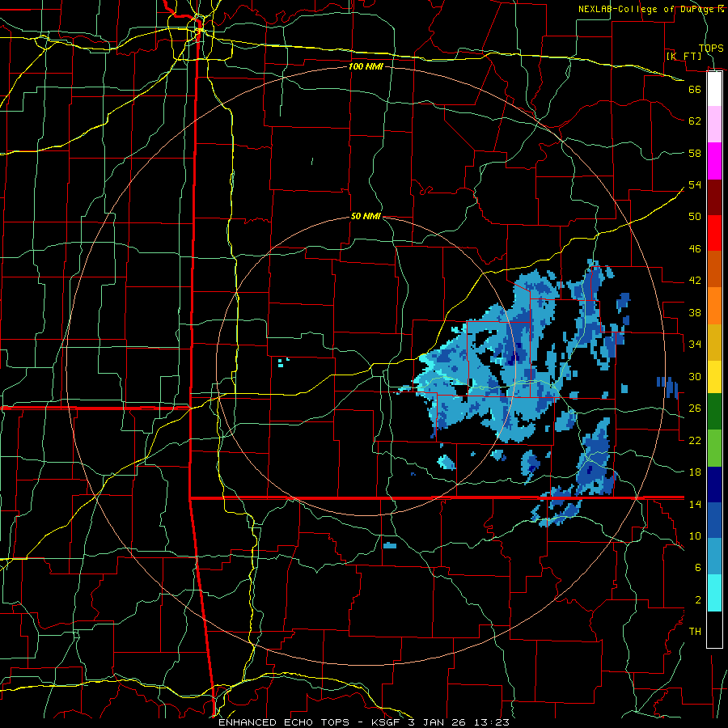The image size is (728, 728).
Task: Click the TOPS legend title
Action: [x=711, y=48]
